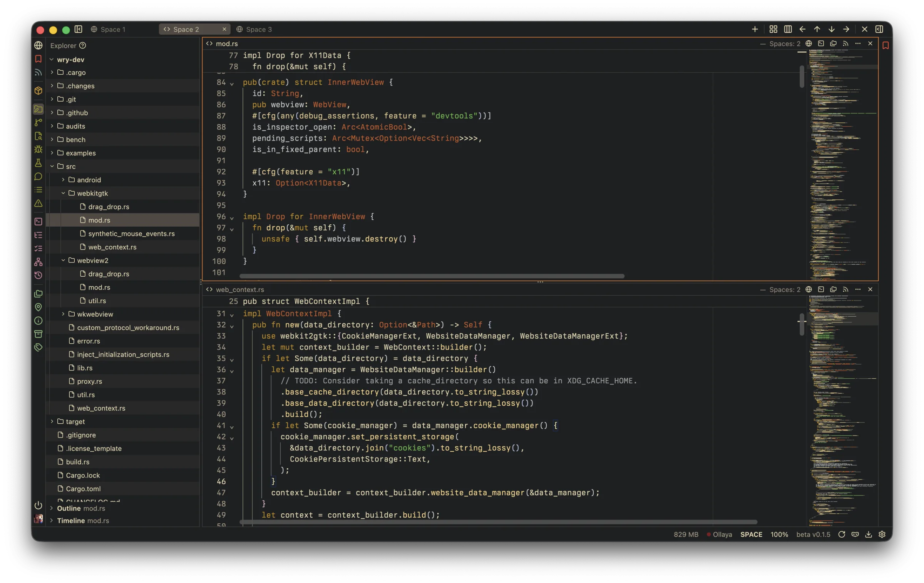Image resolution: width=924 pixels, height=583 pixels.
Task: Click the grid layout icon in top toolbar
Action: [x=773, y=29]
